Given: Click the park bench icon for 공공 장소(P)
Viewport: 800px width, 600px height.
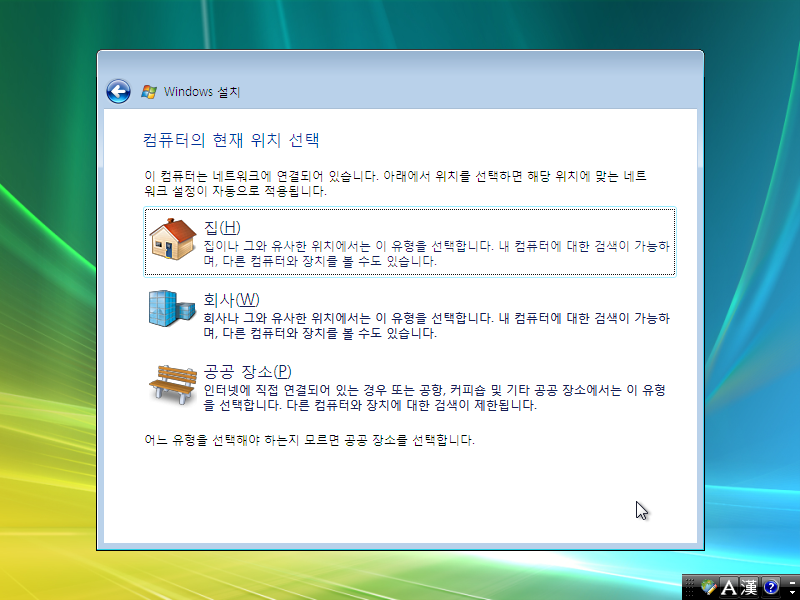Looking at the screenshot, I should pos(172,384).
